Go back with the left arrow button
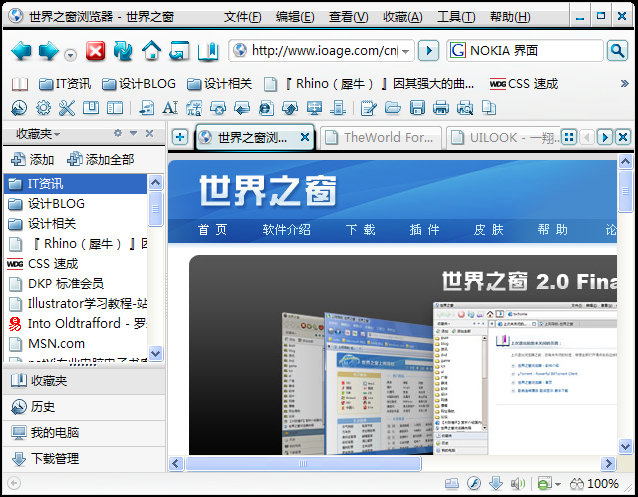638x497 pixels. click(21, 51)
